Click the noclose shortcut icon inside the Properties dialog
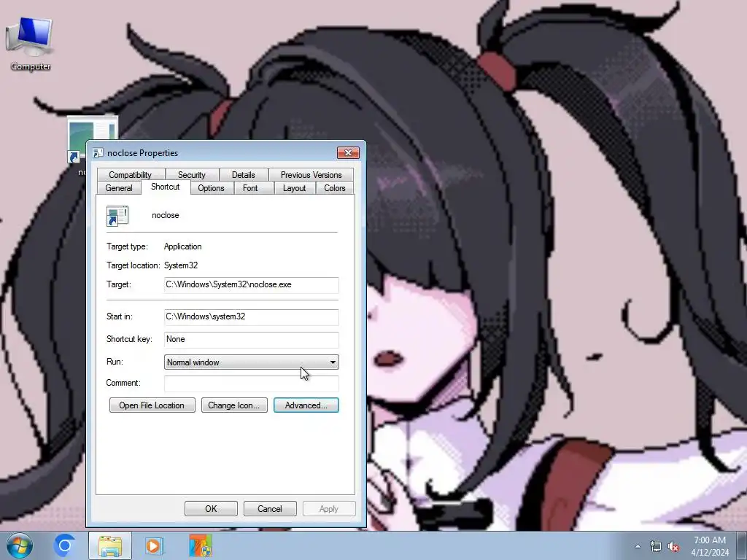The width and height of the screenshot is (747, 560). click(x=117, y=216)
